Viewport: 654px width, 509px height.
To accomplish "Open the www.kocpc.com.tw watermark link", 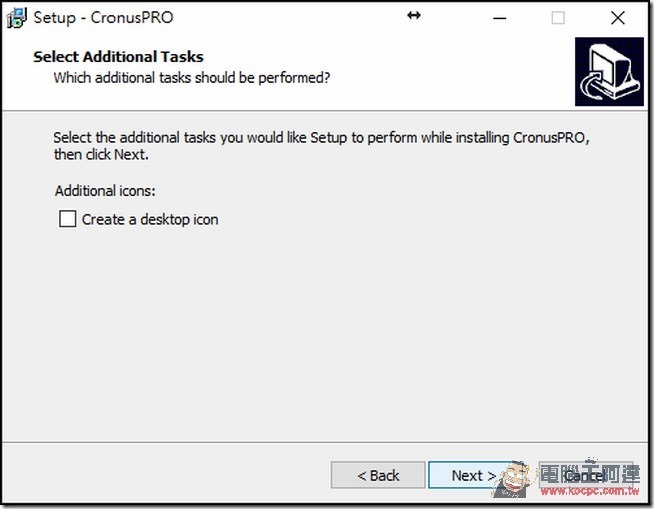I will 590,491.
